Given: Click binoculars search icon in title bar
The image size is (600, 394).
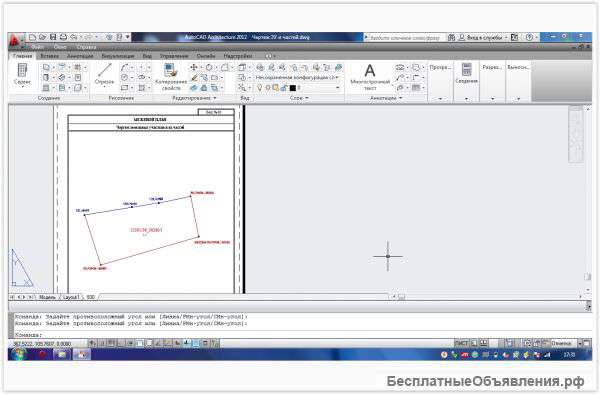Looking at the screenshot, I should (x=452, y=37).
